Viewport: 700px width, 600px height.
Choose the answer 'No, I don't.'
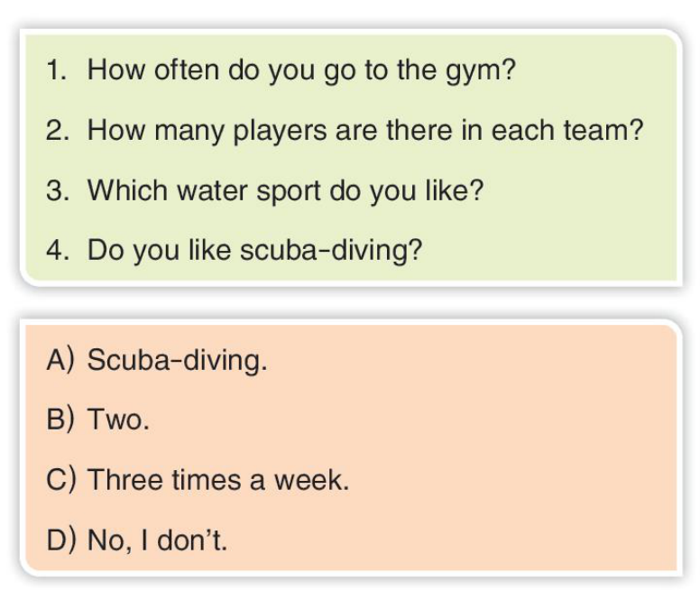pos(158,540)
